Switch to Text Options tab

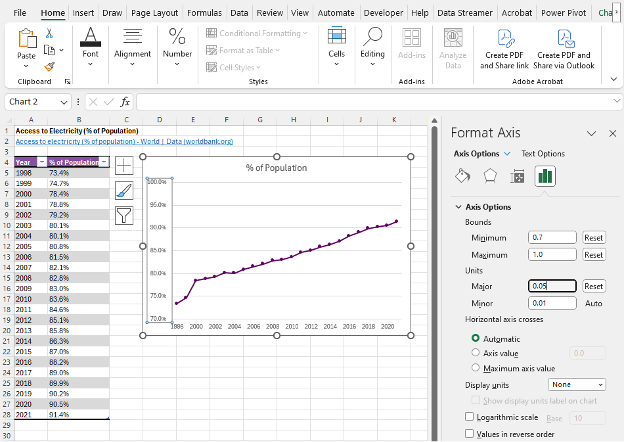(543, 154)
